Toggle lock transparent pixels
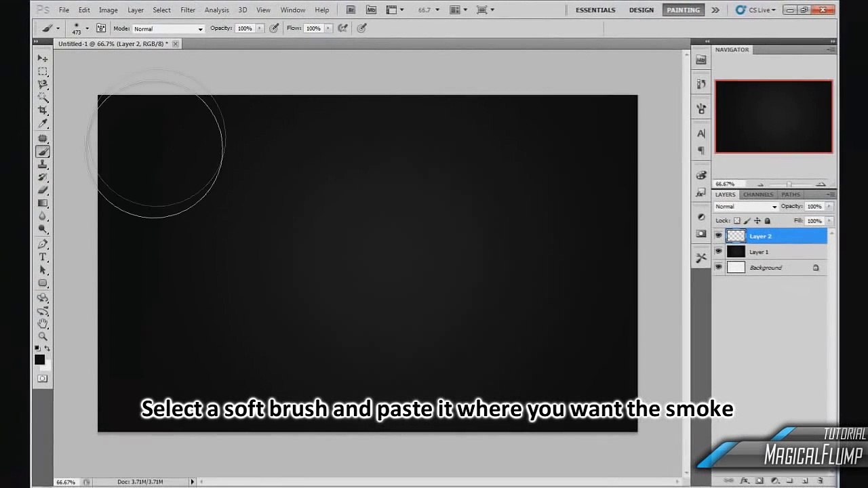Screen dimensions: 868x488 737,220
